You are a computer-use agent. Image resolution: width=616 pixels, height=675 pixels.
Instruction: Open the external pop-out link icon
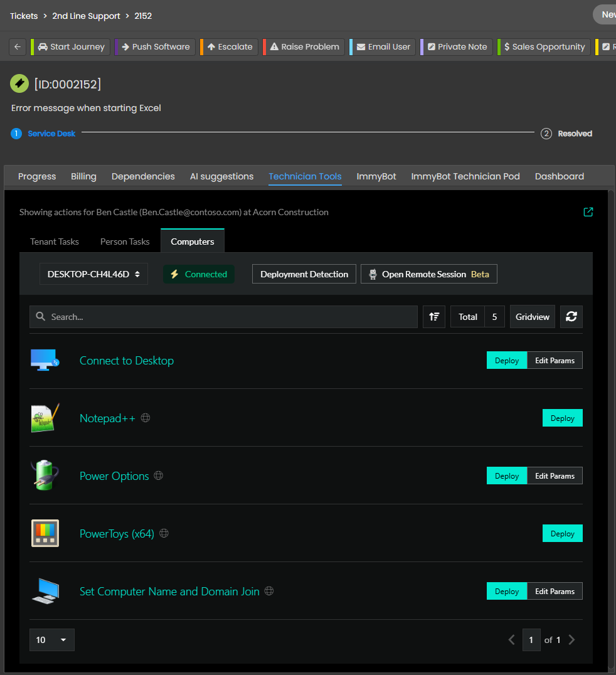[588, 212]
